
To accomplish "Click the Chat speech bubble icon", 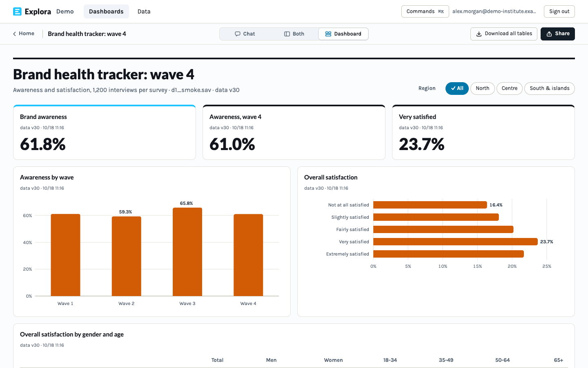I will point(238,34).
